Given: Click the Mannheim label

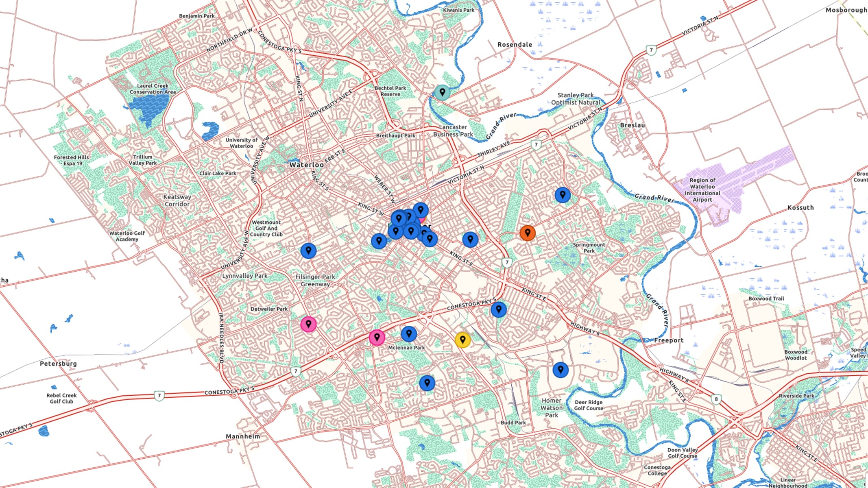Looking at the screenshot, I should pos(243,436).
